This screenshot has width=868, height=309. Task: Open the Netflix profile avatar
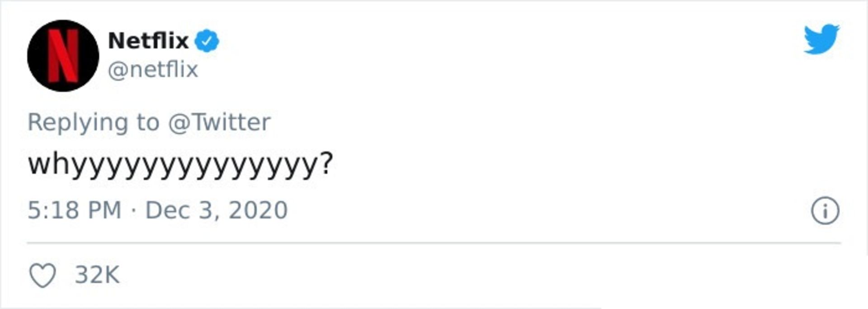coord(63,56)
